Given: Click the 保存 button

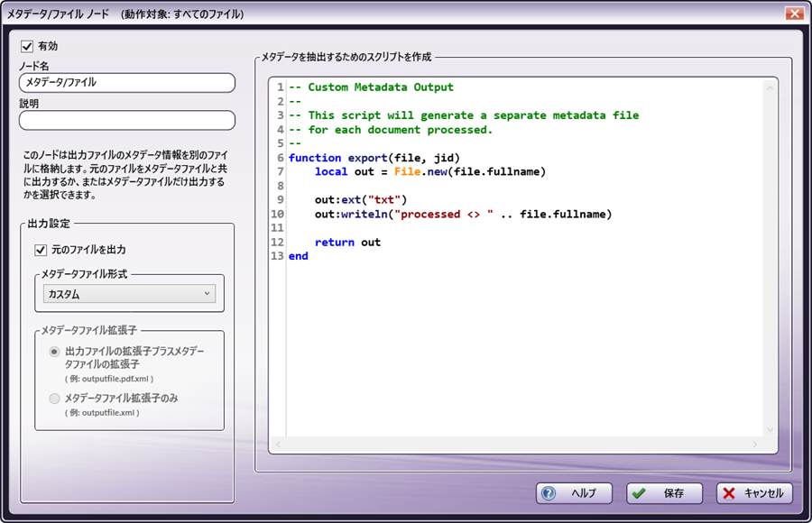Looking at the screenshot, I should [664, 493].
